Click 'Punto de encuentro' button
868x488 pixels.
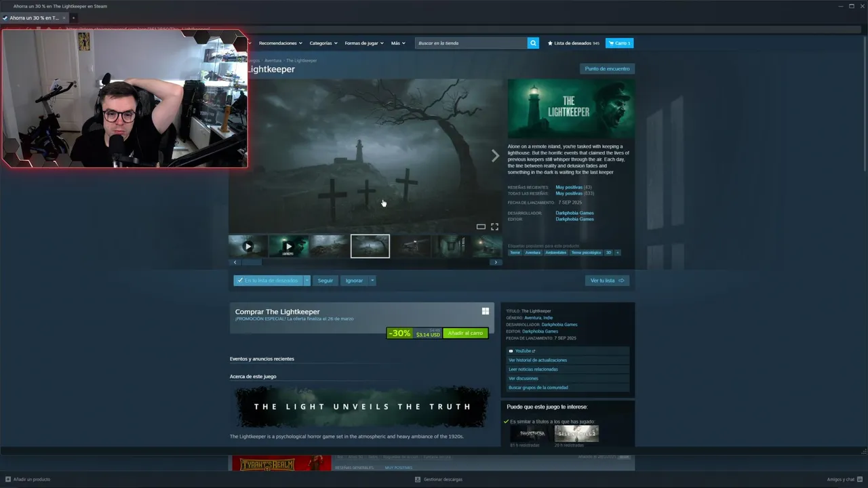607,68
